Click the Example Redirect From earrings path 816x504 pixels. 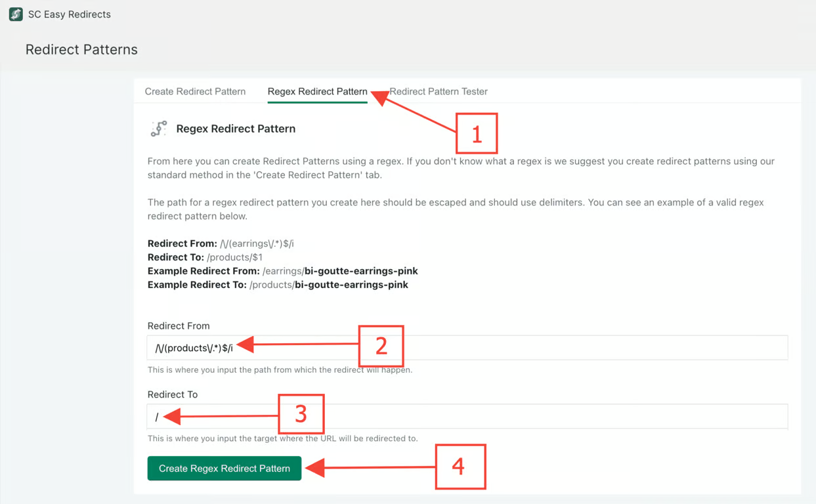tap(282, 271)
